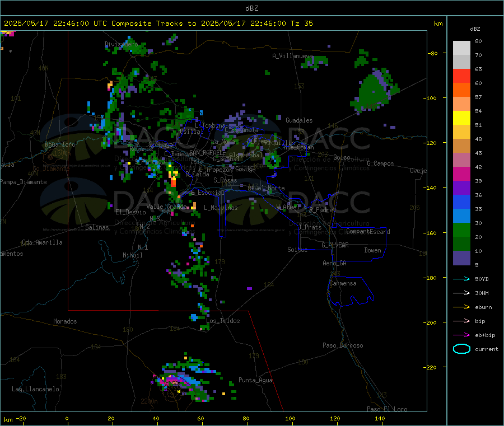The height and width of the screenshot is (426, 504).
Task: Pick the red swatch in dBZ scale
Action: pos(461,76)
